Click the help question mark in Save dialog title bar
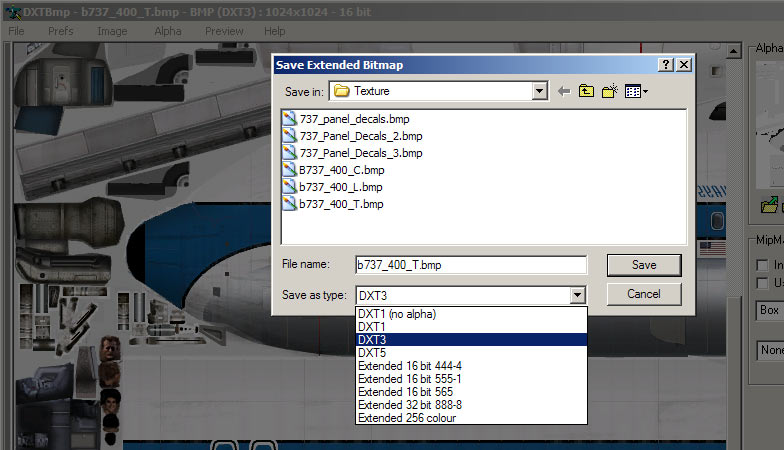The height and width of the screenshot is (450, 784). (x=666, y=64)
